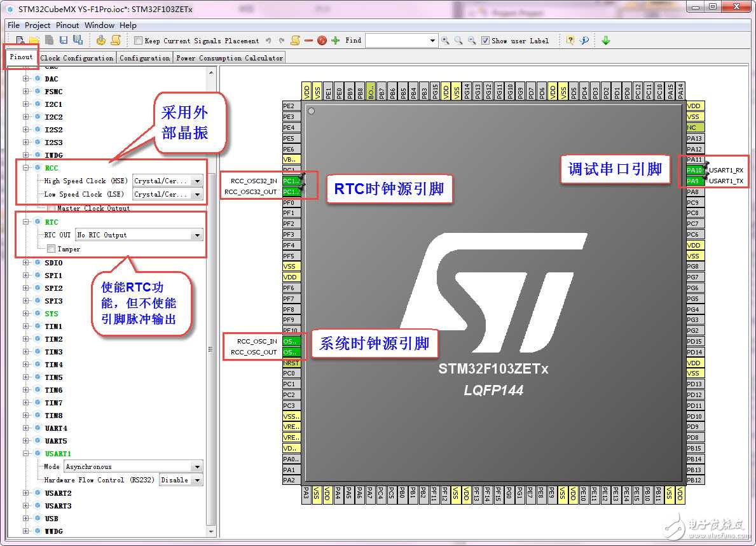Switch to Power Consumption Calculator tab
Image resolution: width=756 pixels, height=546 pixels.
click(x=230, y=58)
